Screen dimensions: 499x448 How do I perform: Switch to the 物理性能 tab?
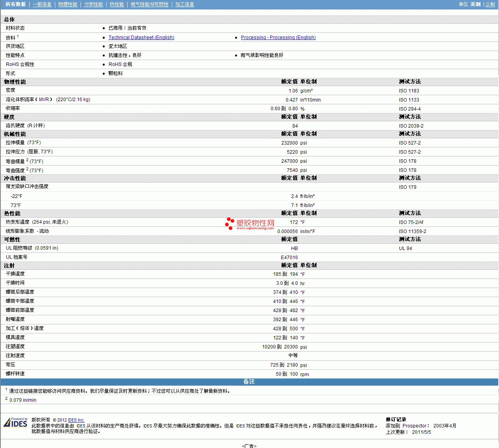coord(68,4)
